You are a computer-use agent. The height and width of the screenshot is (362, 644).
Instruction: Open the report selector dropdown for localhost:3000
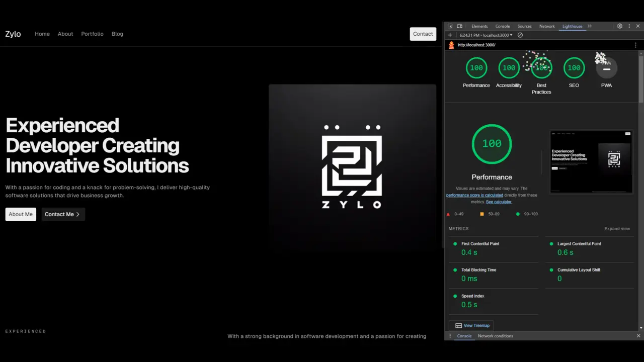click(x=486, y=35)
